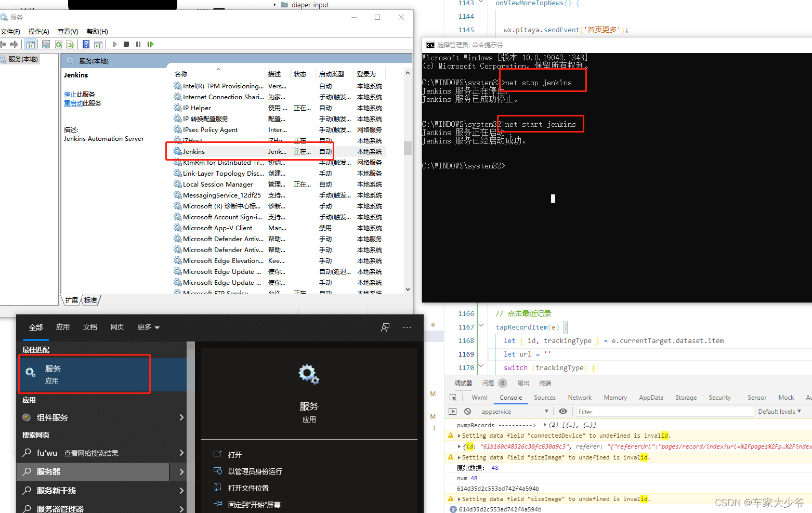Viewport: 812px width, 513px height.
Task: Toggle the action pane toolbar icon
Action: click(98, 44)
